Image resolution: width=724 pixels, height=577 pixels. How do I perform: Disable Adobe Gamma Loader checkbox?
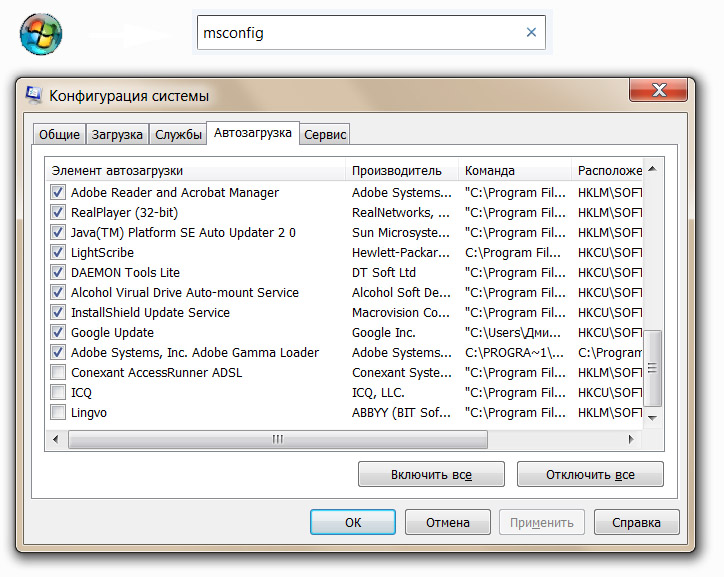(58, 352)
